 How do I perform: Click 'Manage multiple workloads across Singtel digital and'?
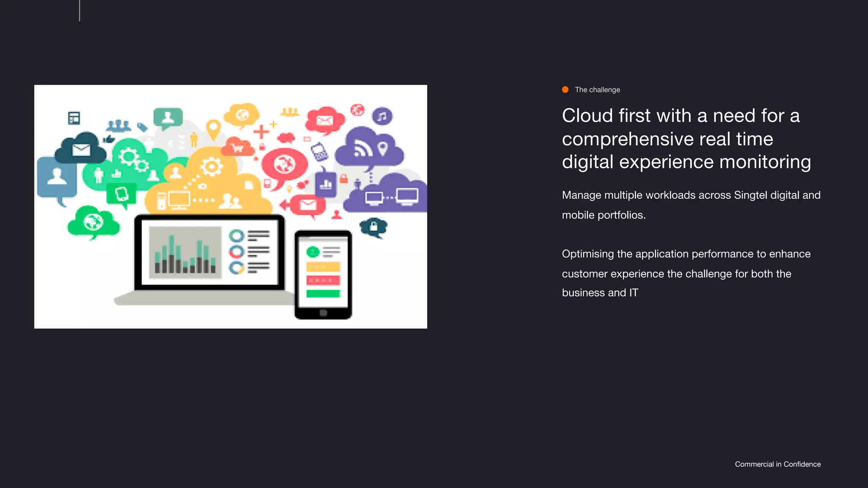click(x=691, y=195)
